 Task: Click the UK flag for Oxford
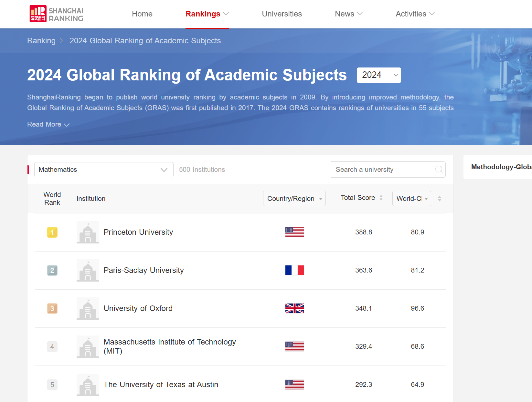[294, 308]
